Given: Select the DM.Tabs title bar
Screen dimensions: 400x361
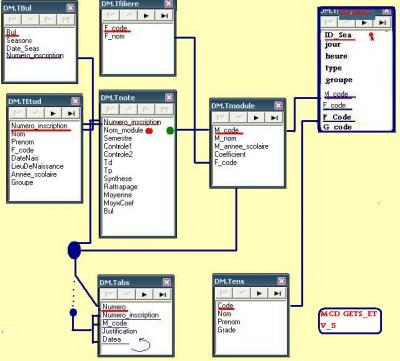Looking at the screenshot, I should point(136,282).
